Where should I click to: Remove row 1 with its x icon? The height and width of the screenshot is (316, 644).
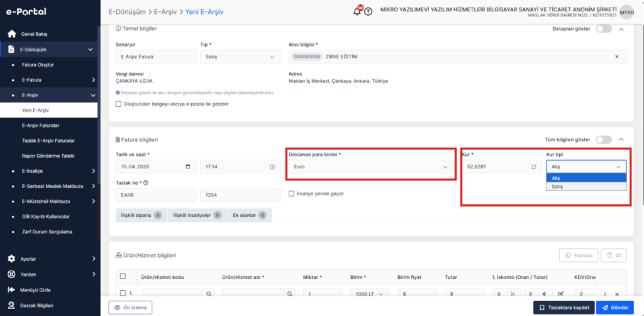coord(616,294)
